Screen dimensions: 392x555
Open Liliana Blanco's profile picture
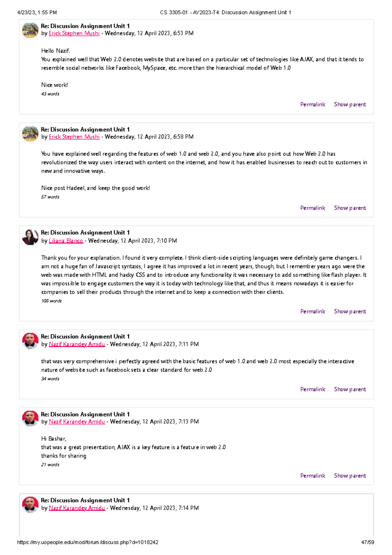(30, 237)
